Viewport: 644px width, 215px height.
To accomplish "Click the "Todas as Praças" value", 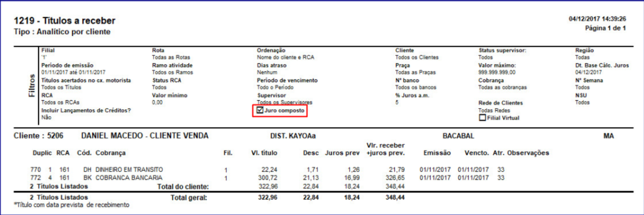I will pyautogui.click(x=416, y=72).
